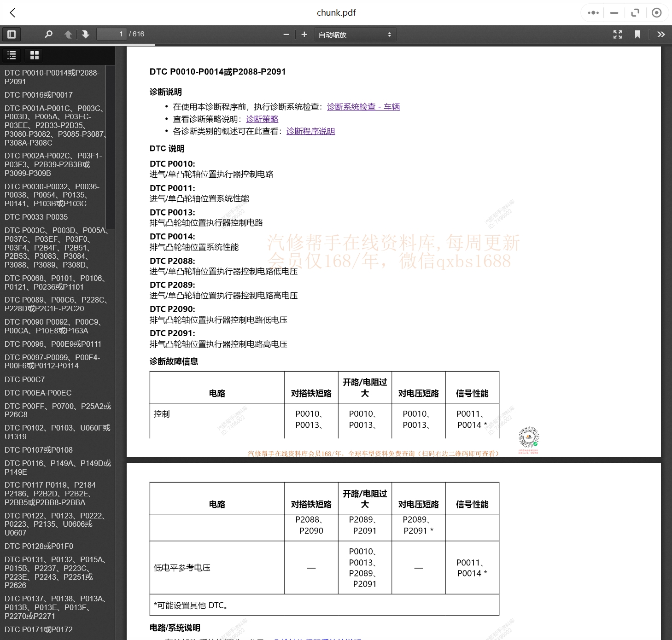Open the ellipsis menu at top right
672x640 pixels.
coord(593,12)
